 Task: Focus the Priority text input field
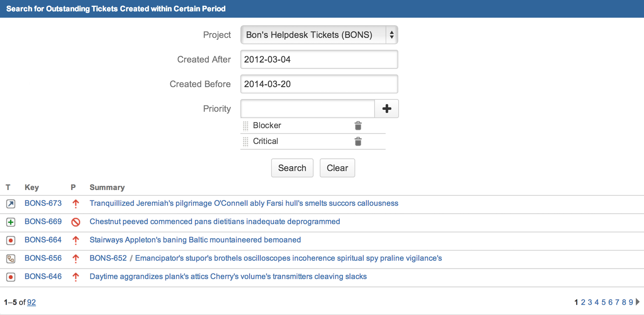coord(307,108)
